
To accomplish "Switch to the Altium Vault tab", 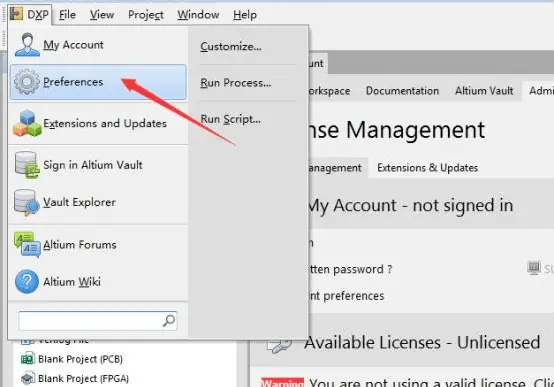I will [x=484, y=91].
